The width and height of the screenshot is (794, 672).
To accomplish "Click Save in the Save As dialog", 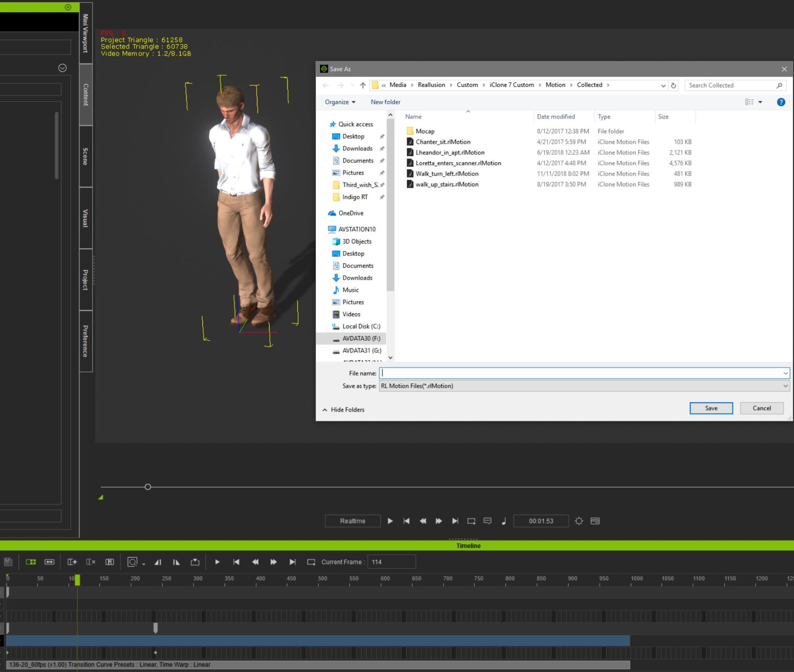I will pyautogui.click(x=711, y=408).
